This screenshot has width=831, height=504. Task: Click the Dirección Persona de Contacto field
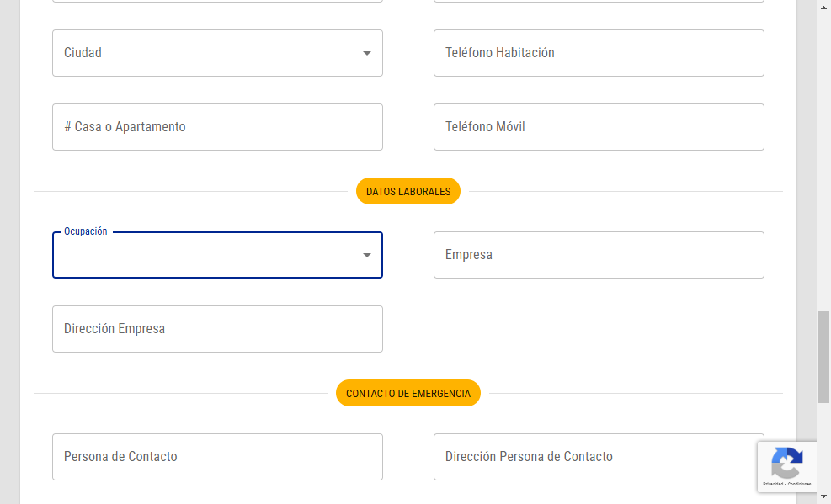tap(599, 457)
